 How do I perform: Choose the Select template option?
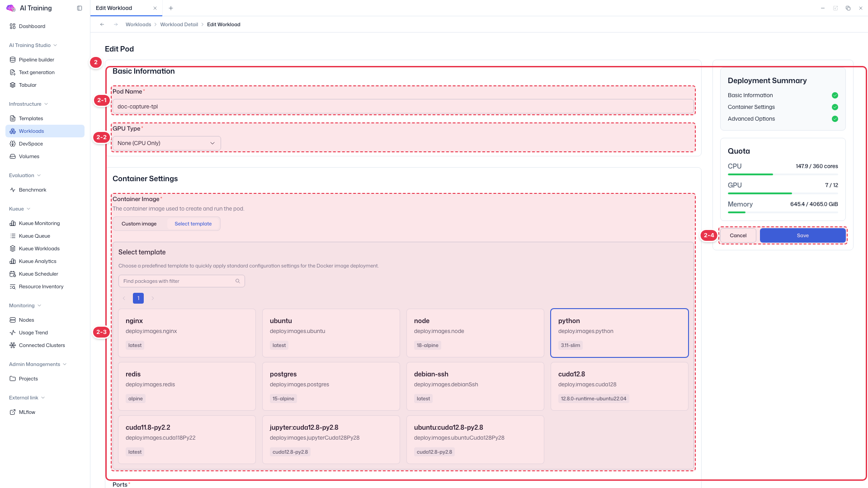[193, 224]
